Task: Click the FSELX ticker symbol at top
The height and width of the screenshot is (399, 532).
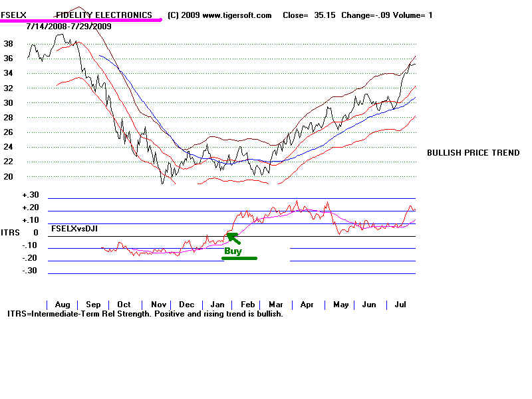Action: [x=13, y=15]
